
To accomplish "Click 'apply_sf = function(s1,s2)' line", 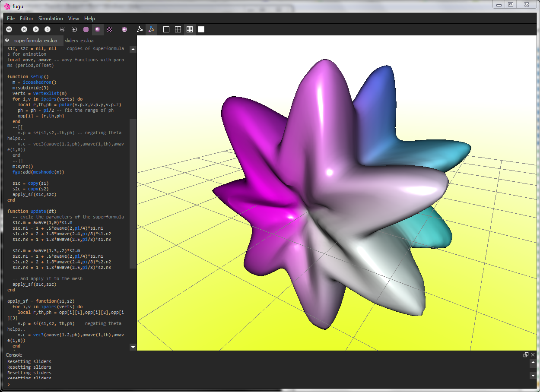I will point(41,301).
